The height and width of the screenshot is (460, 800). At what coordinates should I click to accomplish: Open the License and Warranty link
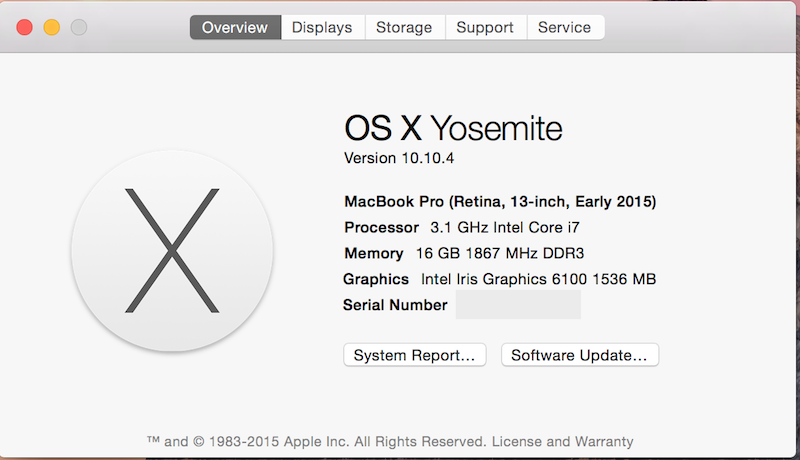(562, 441)
